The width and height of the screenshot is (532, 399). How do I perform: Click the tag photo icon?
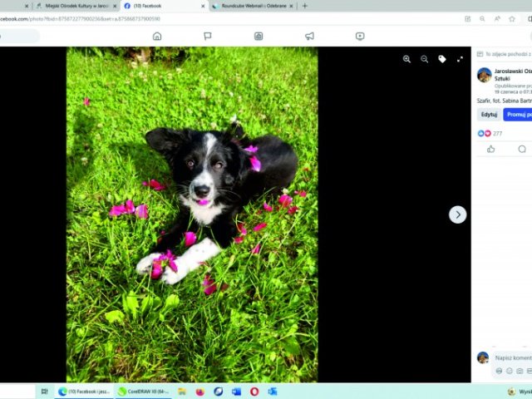[442, 59]
